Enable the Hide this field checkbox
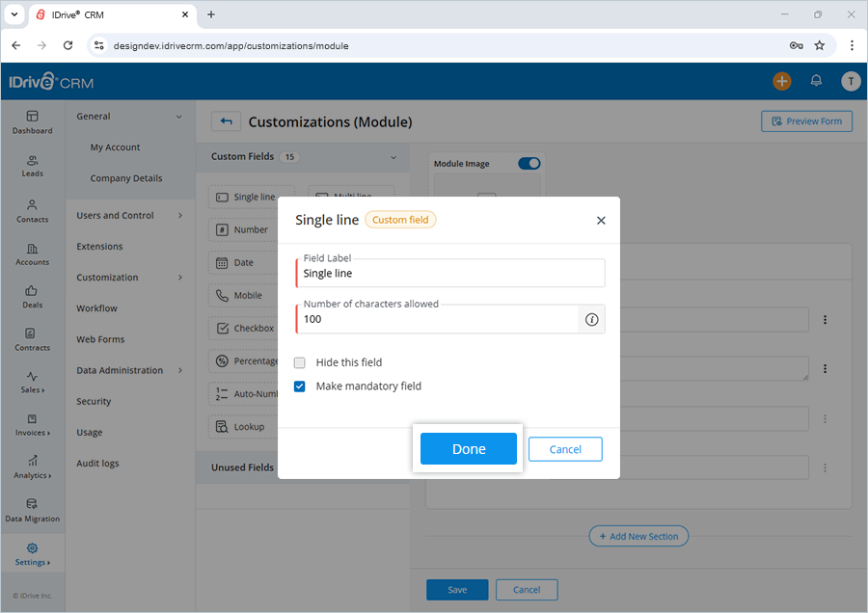Viewport: 868px width, 613px height. tap(299, 361)
